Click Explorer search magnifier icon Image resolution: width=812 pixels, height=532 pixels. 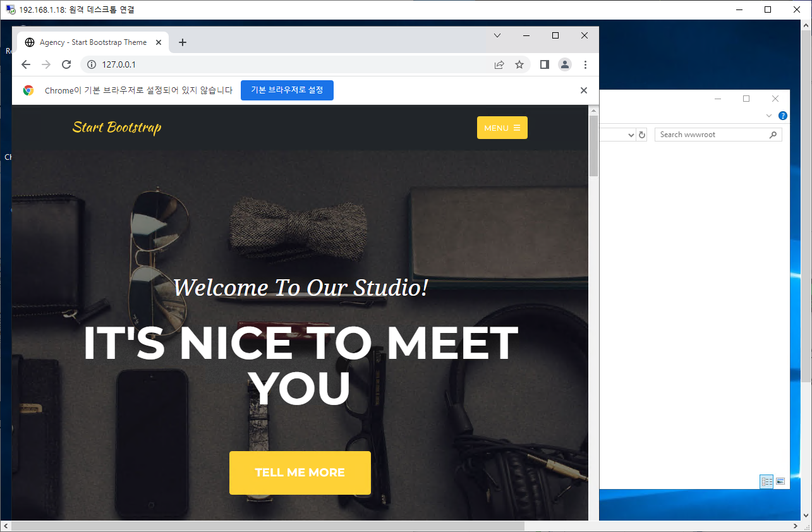(x=773, y=135)
